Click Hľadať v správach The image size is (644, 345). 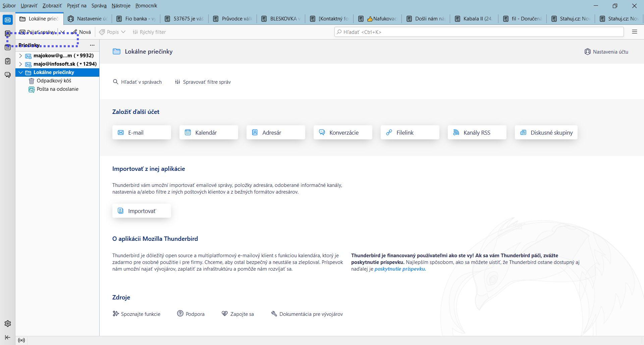pyautogui.click(x=138, y=82)
